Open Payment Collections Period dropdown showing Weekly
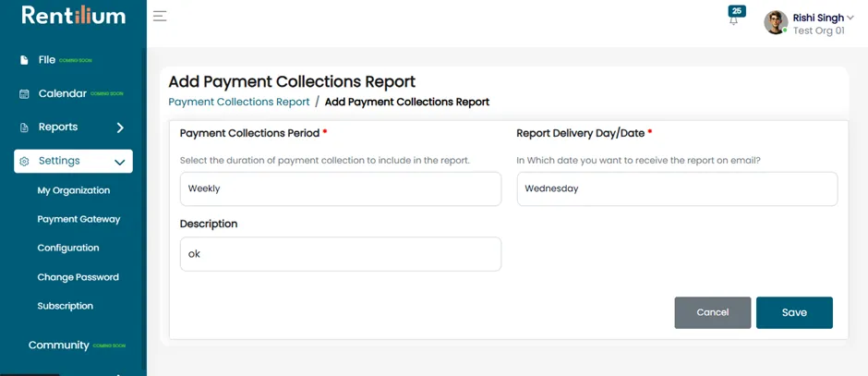 click(341, 188)
